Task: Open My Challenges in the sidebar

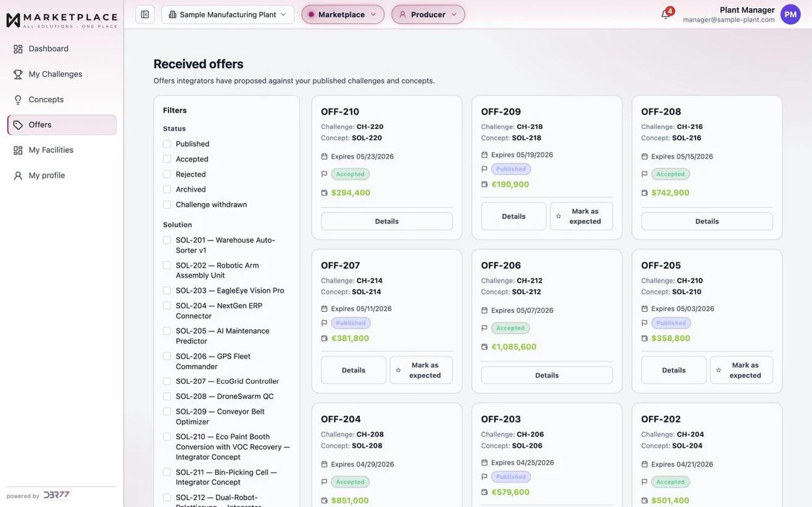Action: pos(62,74)
